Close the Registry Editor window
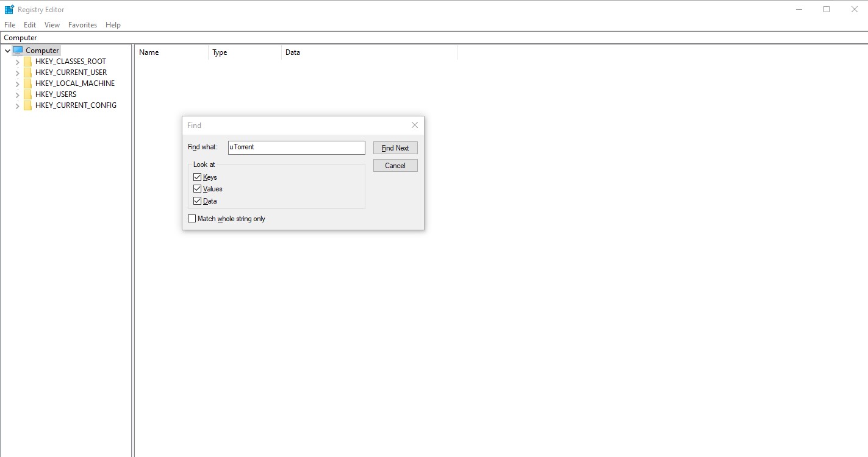Viewport: 868px width, 457px height. 854,9
